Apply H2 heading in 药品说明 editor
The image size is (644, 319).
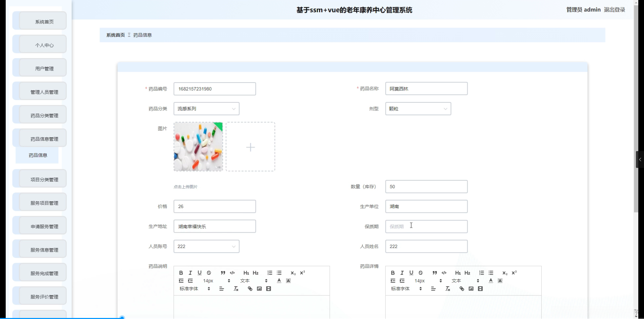pos(256,273)
